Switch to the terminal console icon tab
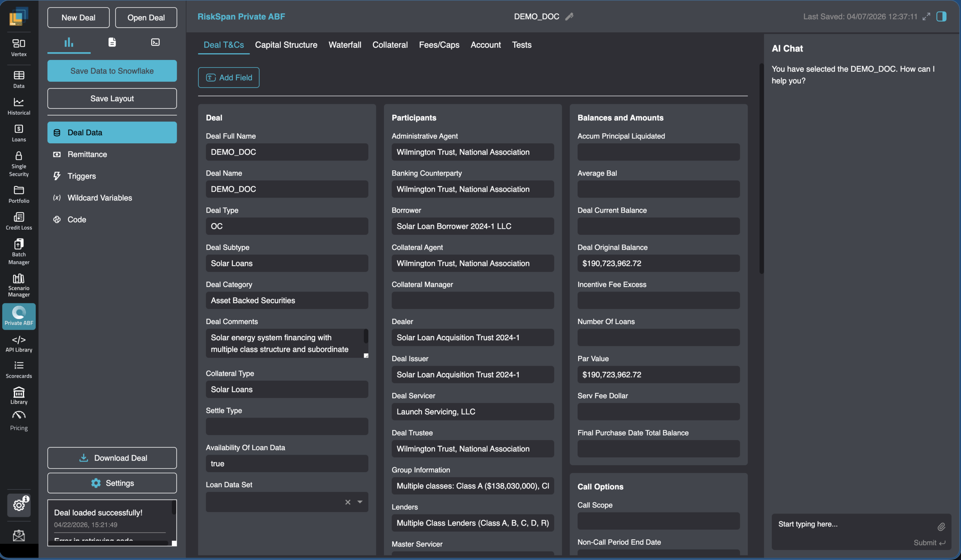Viewport: 961px width, 560px height. 155,42
